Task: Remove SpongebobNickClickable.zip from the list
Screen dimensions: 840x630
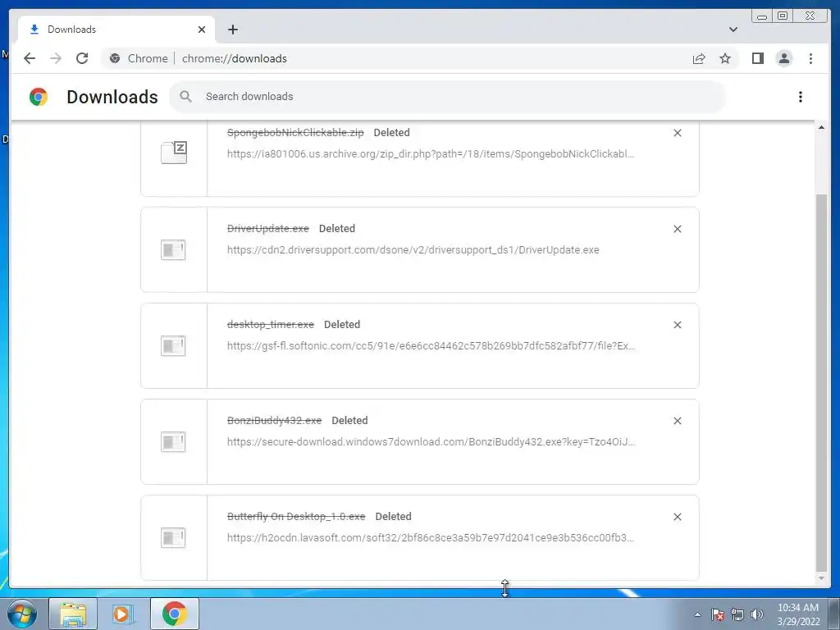Action: point(677,133)
